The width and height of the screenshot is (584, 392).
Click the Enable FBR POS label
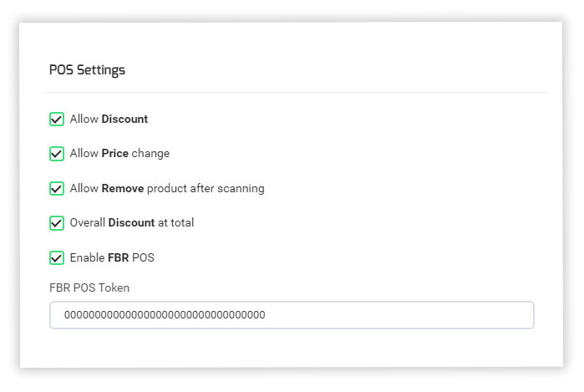(112, 257)
